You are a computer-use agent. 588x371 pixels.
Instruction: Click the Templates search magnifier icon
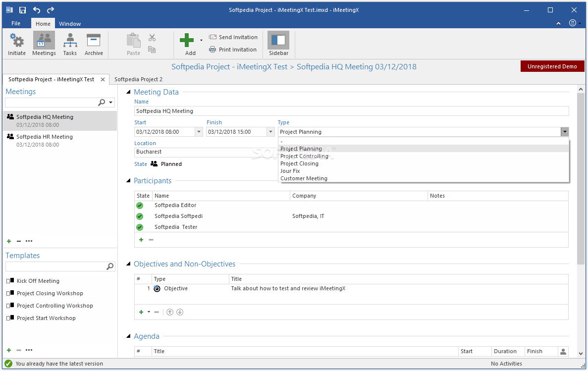point(110,266)
